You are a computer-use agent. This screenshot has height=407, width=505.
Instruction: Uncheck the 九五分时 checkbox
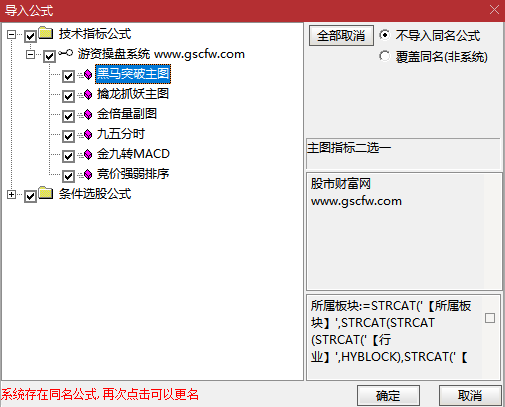[68, 136]
